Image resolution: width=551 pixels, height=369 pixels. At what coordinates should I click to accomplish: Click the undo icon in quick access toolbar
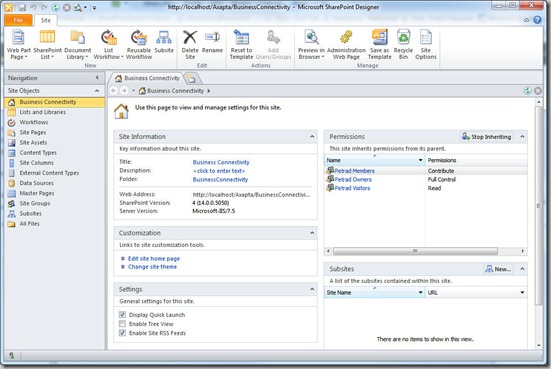pos(33,7)
